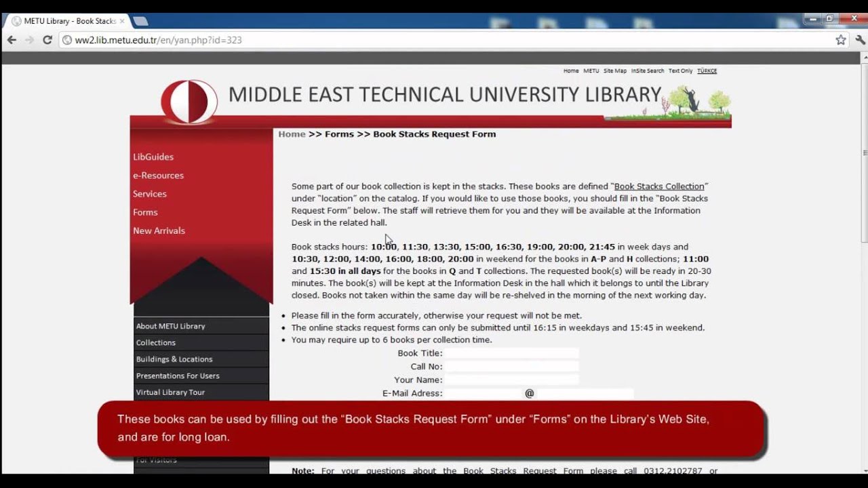The height and width of the screenshot is (488, 868).
Task: Click Home in the breadcrumb
Action: pyautogui.click(x=292, y=134)
